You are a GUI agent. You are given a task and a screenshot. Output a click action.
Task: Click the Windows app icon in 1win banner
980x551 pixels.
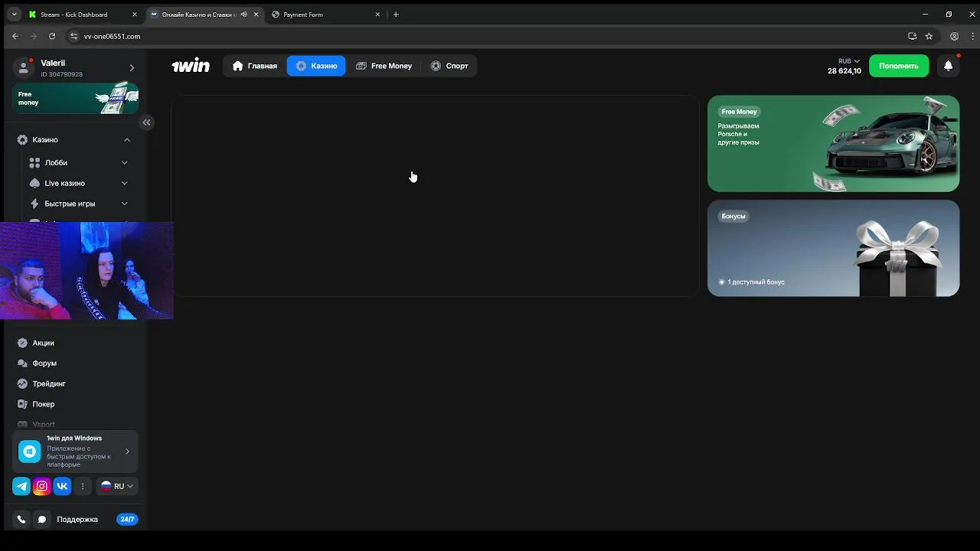(x=30, y=452)
